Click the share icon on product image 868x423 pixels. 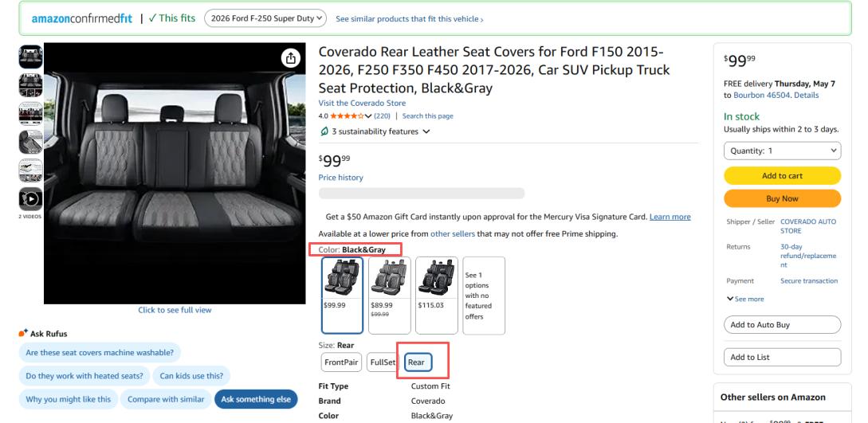(291, 58)
